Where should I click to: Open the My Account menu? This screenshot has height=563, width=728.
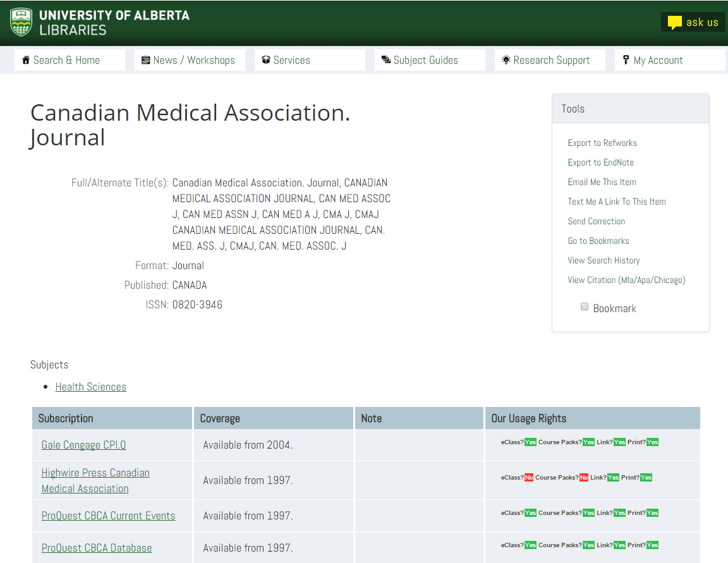click(670, 60)
